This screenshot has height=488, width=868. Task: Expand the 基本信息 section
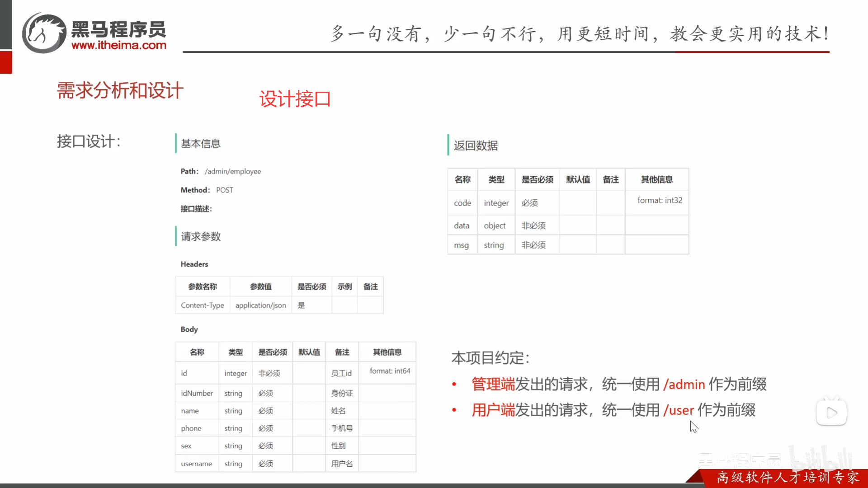click(x=201, y=143)
